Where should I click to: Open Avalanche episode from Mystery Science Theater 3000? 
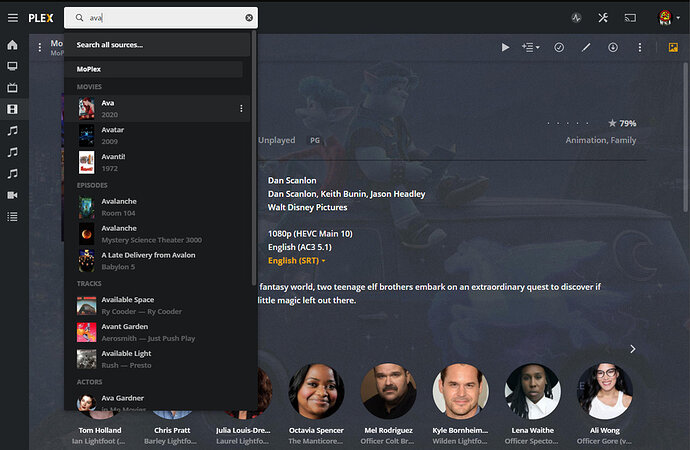tap(158, 234)
